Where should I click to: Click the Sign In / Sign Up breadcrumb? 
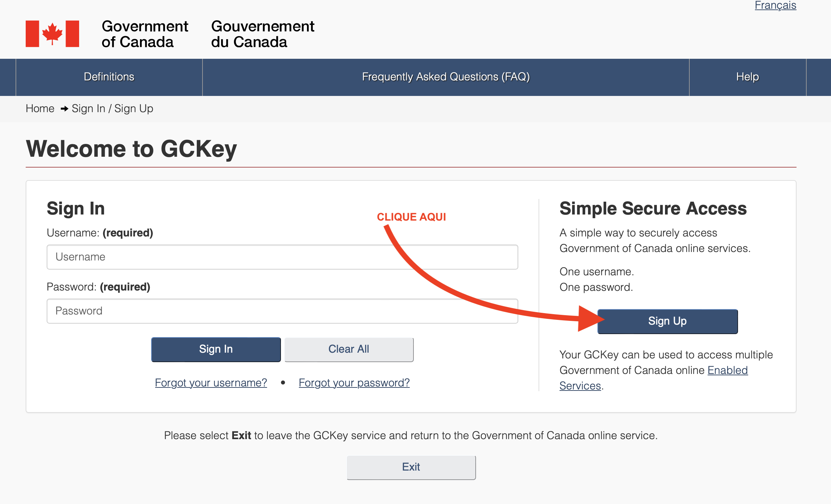[113, 108]
